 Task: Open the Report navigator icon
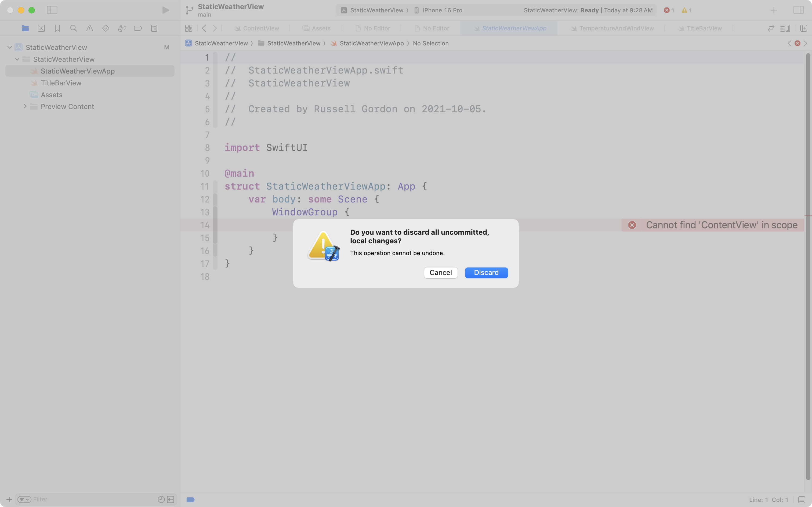coord(154,28)
